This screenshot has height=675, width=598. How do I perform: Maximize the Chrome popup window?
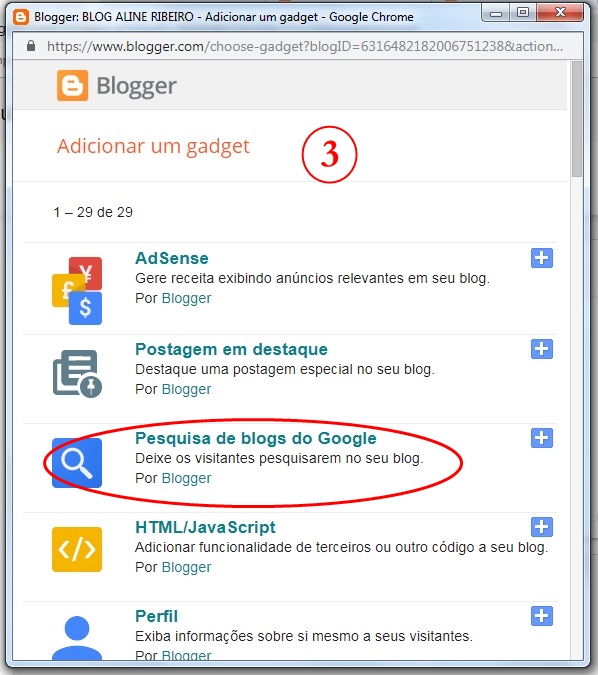pyautogui.click(x=523, y=13)
